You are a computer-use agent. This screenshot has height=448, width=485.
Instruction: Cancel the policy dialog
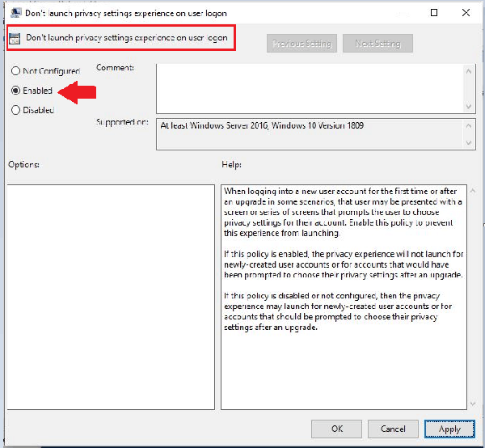click(x=393, y=429)
